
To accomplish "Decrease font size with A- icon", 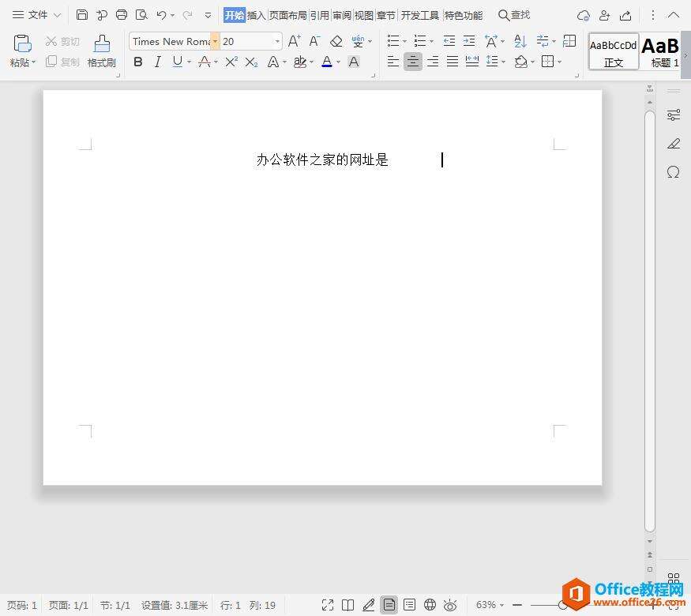I will pos(314,41).
